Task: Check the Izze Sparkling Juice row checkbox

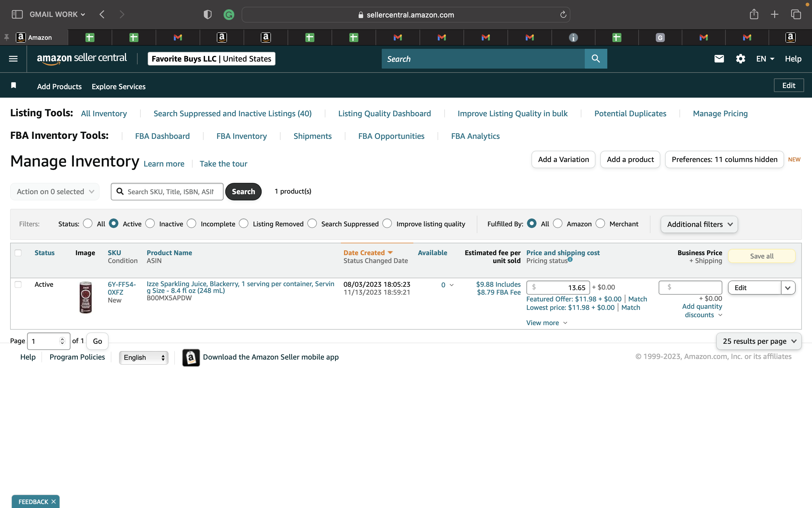Action: (18, 284)
